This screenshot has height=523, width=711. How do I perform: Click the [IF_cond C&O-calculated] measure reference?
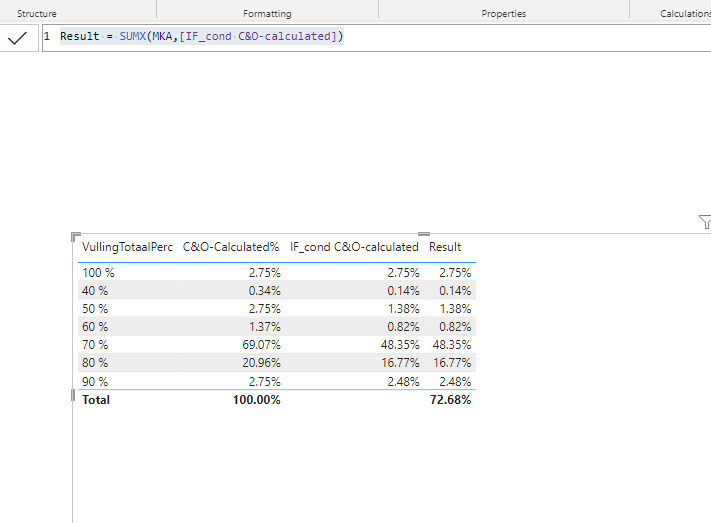(258, 36)
